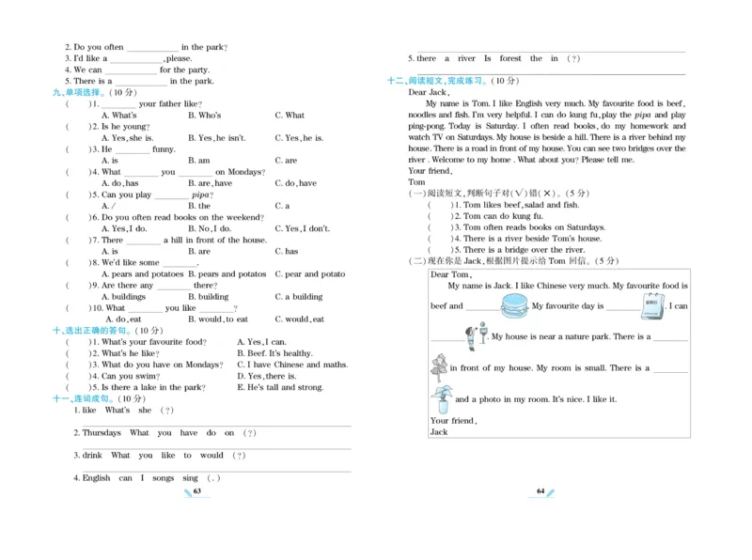Click section heading '九、单项选择'
This screenshot has width=752, height=560.
point(81,92)
